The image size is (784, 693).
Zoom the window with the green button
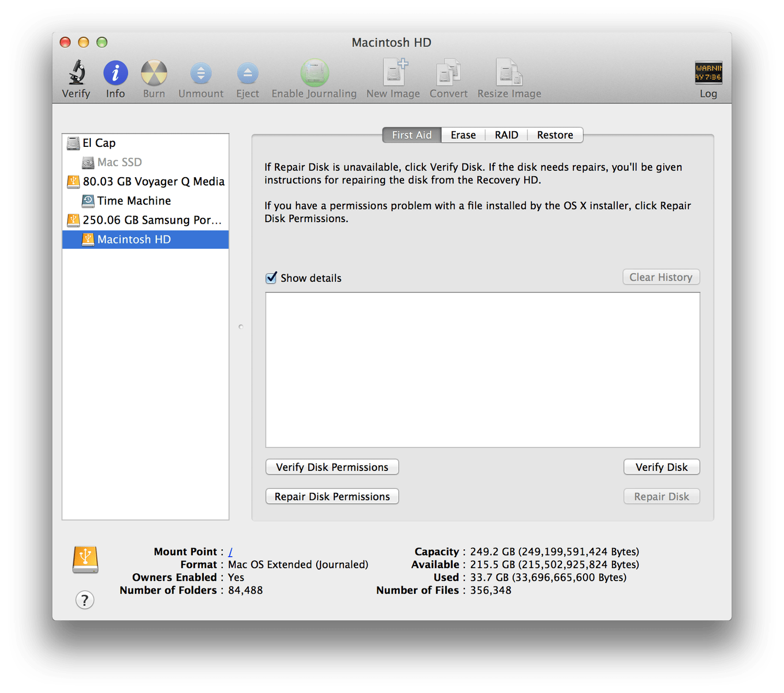[102, 42]
